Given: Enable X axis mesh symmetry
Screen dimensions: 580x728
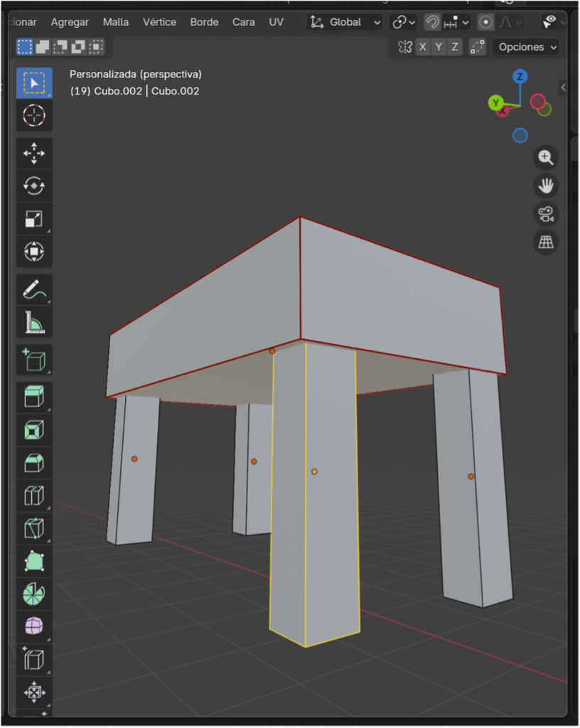Looking at the screenshot, I should click(x=423, y=47).
